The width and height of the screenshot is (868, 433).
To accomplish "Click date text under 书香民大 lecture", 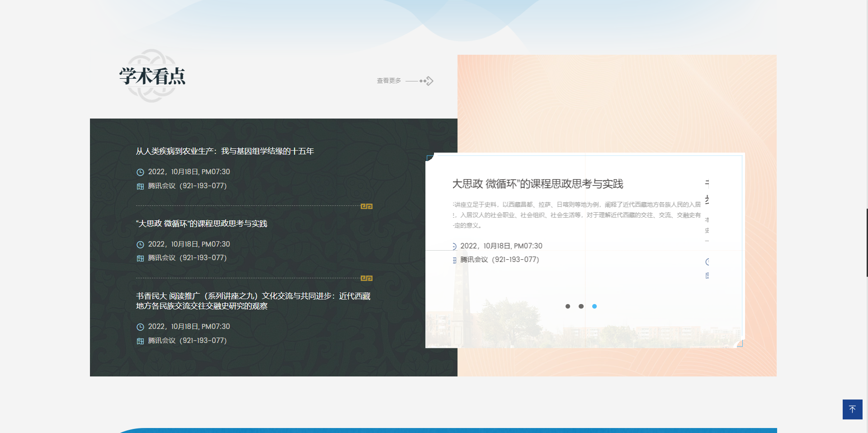I will pyautogui.click(x=189, y=326).
